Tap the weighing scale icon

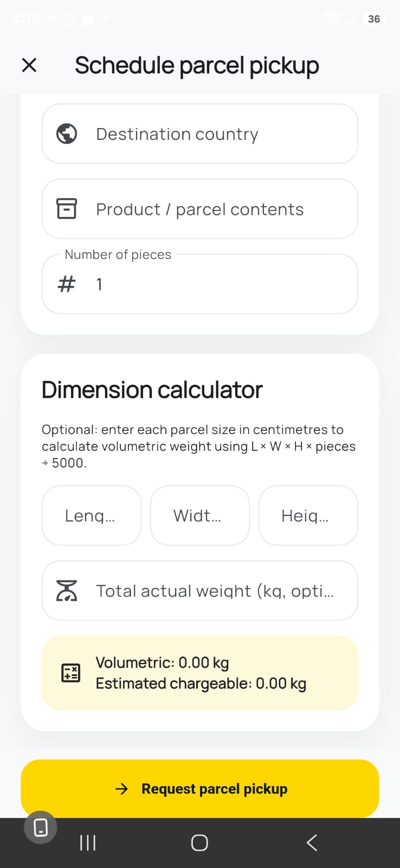coord(67,590)
